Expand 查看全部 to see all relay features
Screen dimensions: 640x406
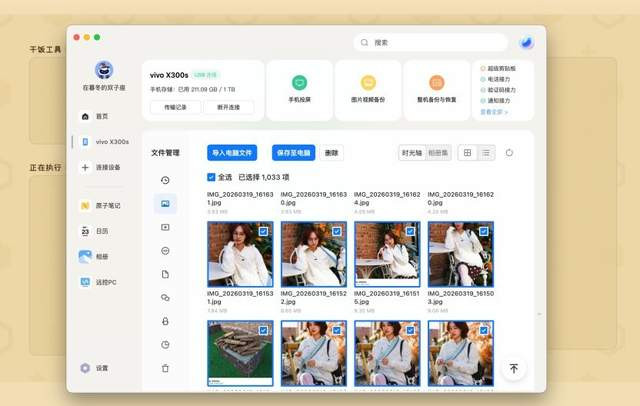494,112
